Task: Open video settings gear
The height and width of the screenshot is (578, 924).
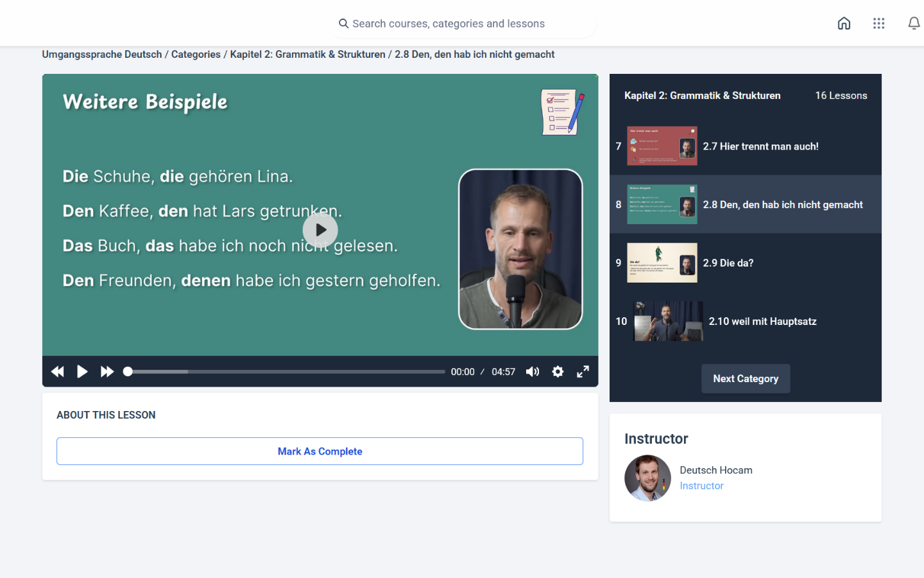Action: pos(558,372)
